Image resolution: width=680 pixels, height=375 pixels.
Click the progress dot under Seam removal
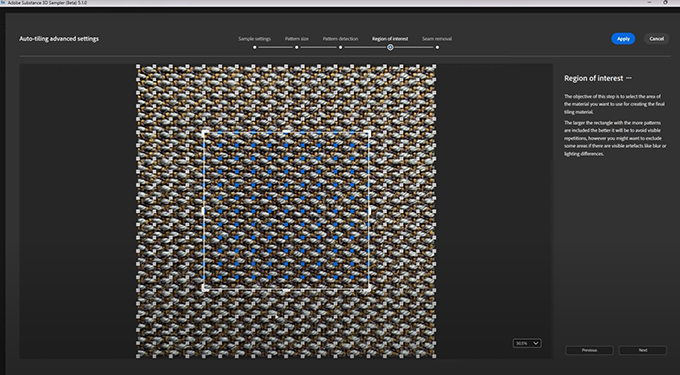point(437,47)
